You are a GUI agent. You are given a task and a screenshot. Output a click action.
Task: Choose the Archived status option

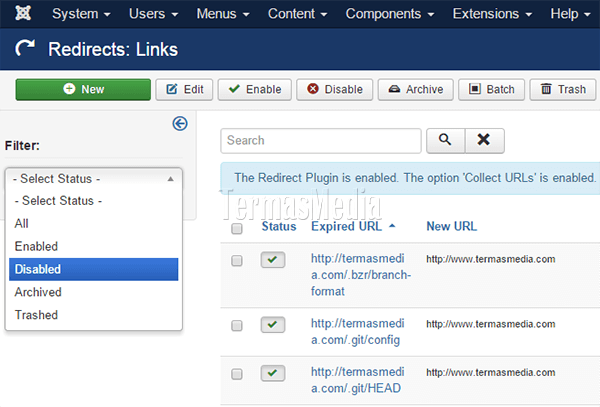point(93,292)
